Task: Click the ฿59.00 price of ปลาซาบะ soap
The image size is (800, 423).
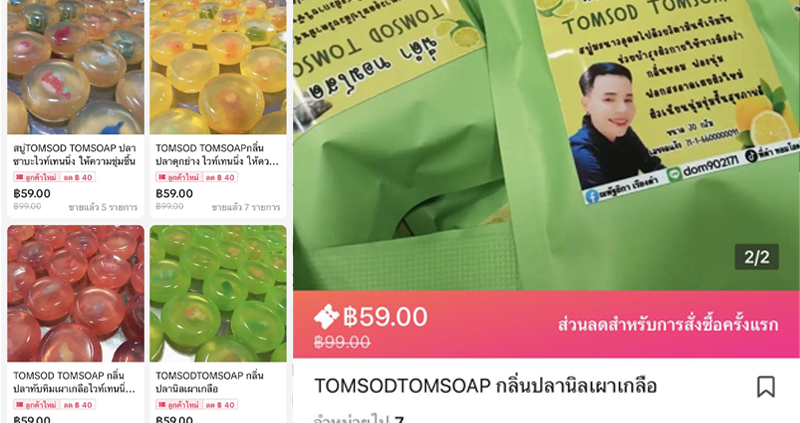Action: pos(32,193)
